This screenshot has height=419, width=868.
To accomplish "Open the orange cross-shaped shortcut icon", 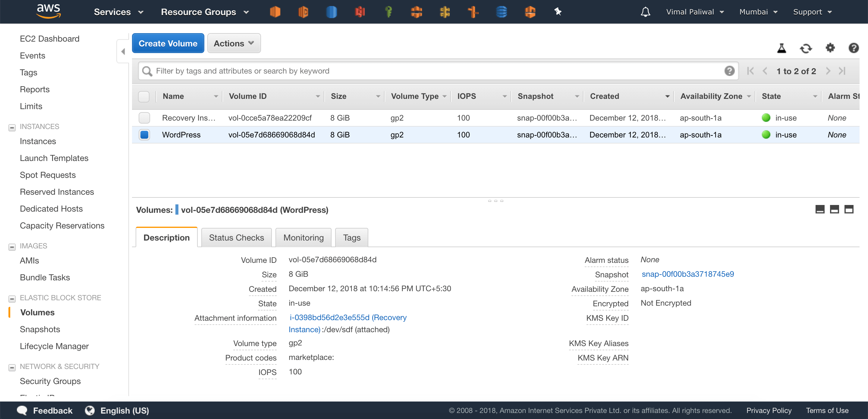I will (x=473, y=12).
